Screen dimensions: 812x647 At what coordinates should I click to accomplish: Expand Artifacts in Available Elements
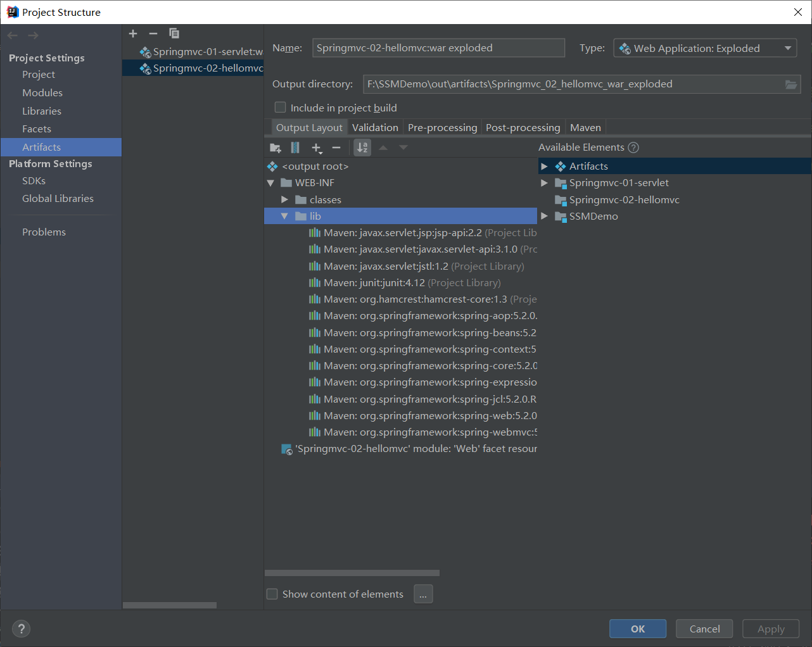click(x=544, y=166)
